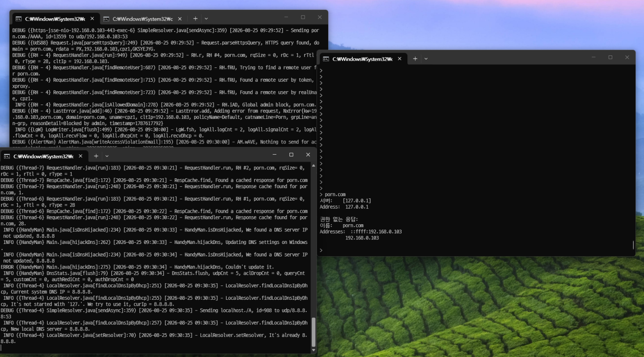Minimize the bottom-left terminal window
Image resolution: width=644 pixels, height=357 pixels.
(x=274, y=155)
